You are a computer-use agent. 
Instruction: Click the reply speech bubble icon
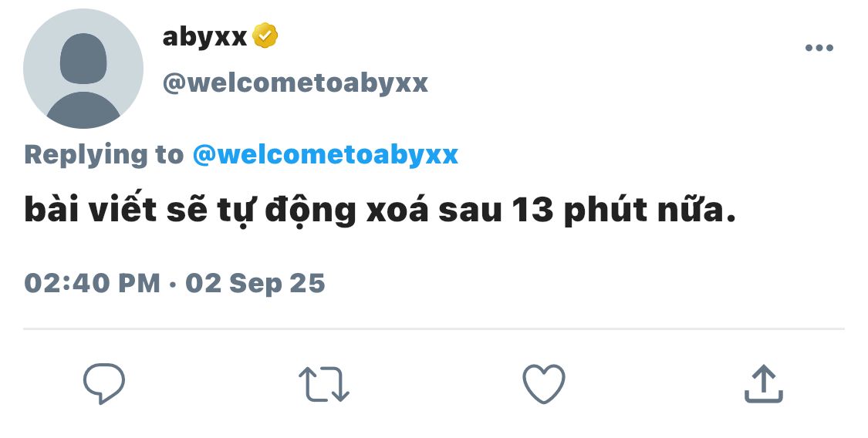coord(104,383)
